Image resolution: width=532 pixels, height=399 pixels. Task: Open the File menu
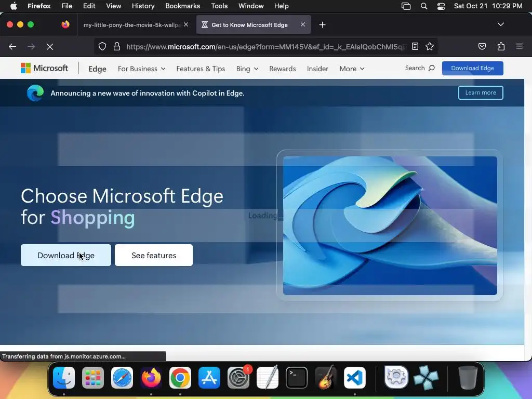pos(66,6)
